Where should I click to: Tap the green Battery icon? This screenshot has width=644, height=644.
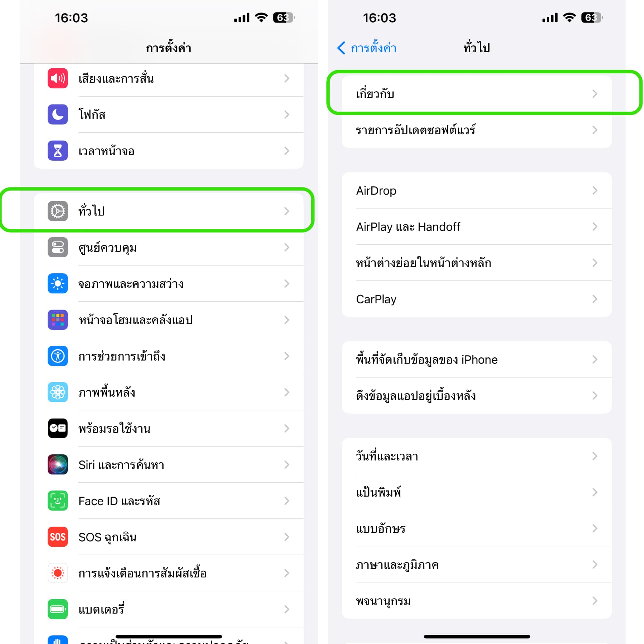pyautogui.click(x=58, y=609)
